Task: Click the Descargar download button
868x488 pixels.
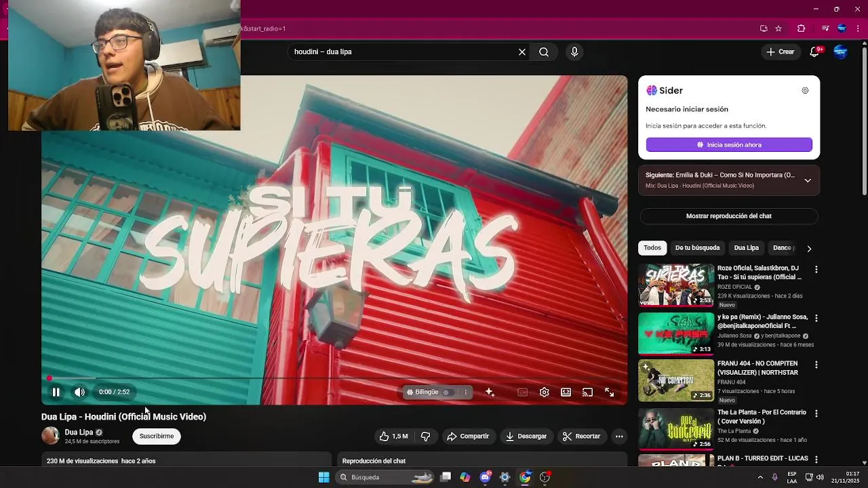Action: (x=526, y=436)
